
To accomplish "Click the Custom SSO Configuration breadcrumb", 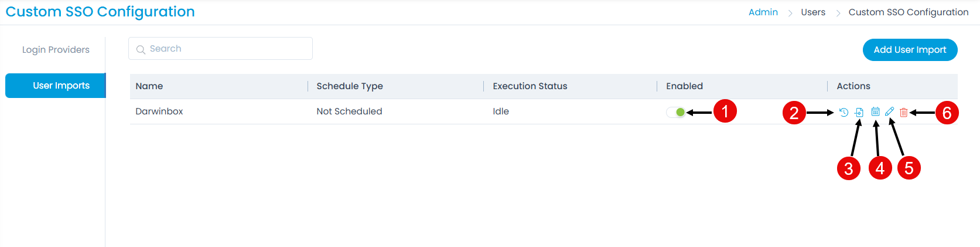I will (x=909, y=12).
